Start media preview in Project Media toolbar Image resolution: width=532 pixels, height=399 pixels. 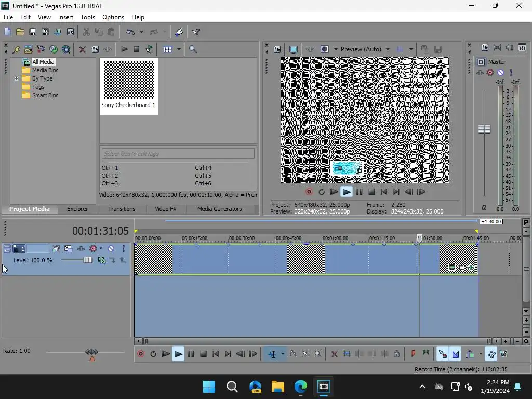(124, 49)
